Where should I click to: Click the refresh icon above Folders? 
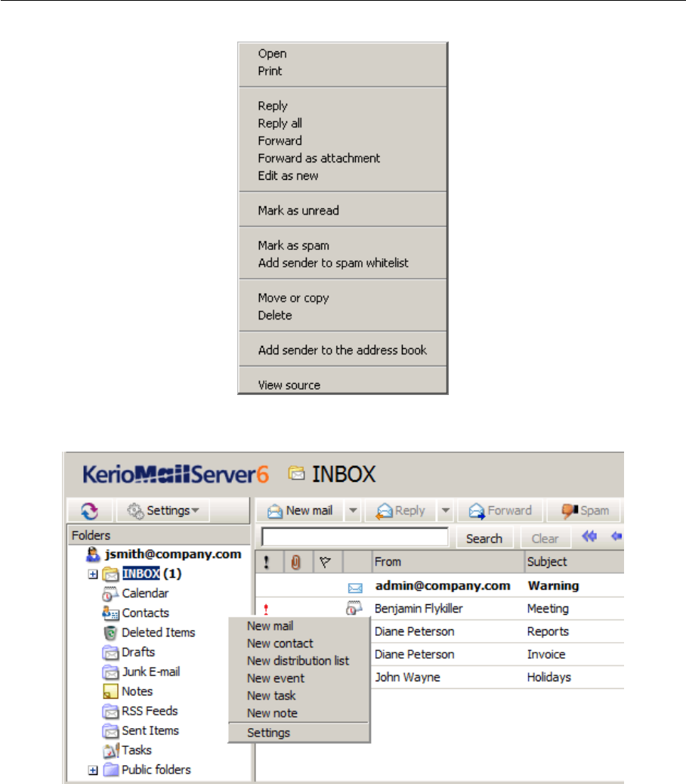coord(90,511)
